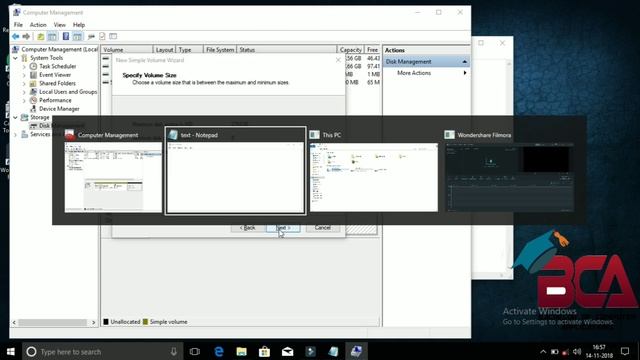
Task: Click the Layout column header
Action: [164, 50]
